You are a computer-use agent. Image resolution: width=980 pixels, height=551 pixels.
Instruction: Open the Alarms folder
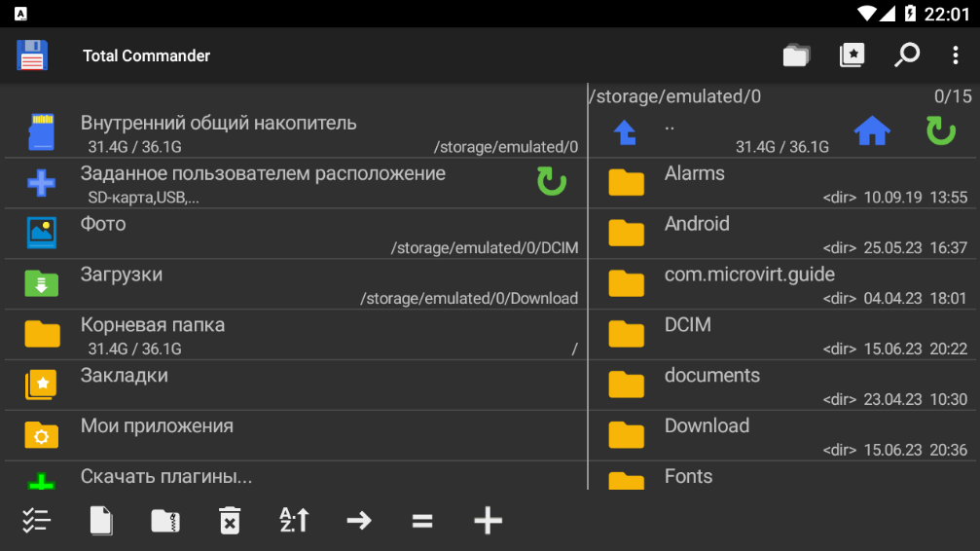pos(784,183)
